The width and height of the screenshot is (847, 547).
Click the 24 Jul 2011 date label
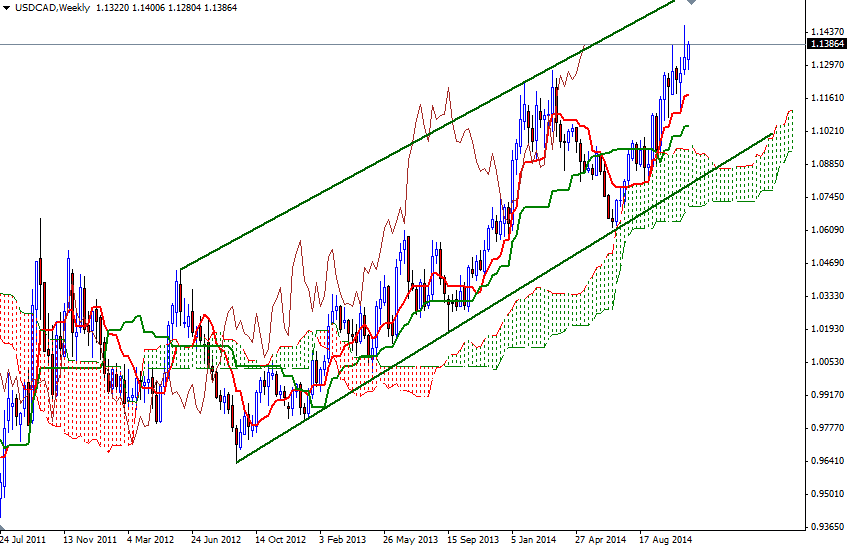[x=23, y=539]
